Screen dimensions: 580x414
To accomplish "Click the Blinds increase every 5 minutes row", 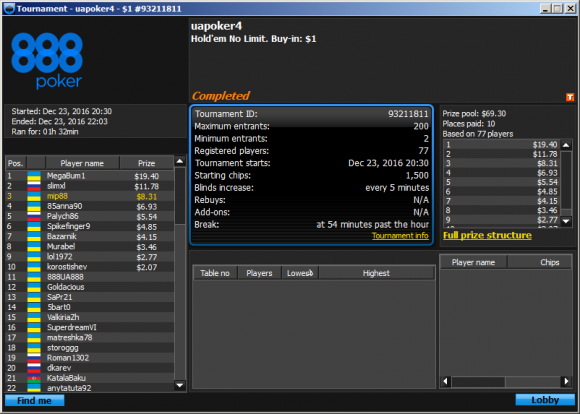I will tap(311, 188).
